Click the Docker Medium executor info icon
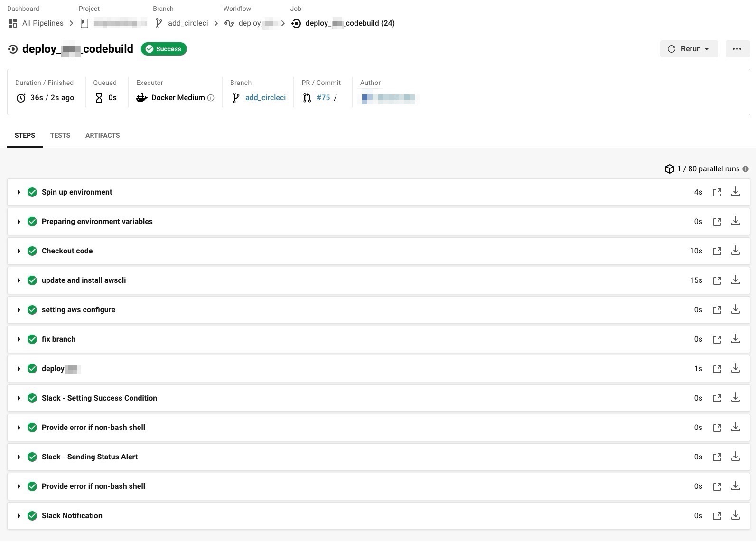Image resolution: width=756 pixels, height=550 pixels. click(x=211, y=98)
